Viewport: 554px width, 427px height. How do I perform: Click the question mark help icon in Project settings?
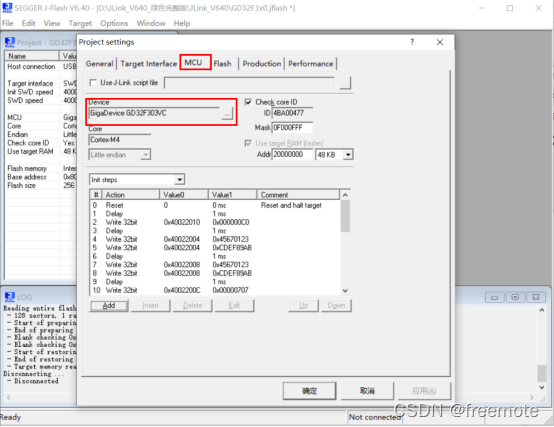pyautogui.click(x=412, y=42)
